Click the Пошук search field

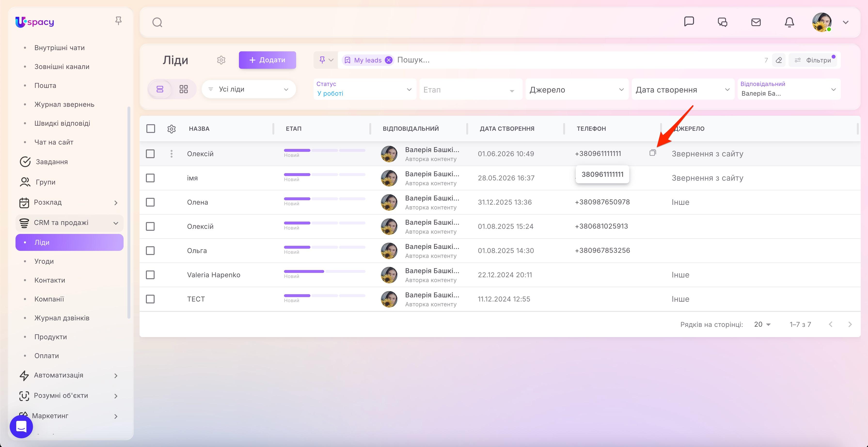pyautogui.click(x=573, y=60)
